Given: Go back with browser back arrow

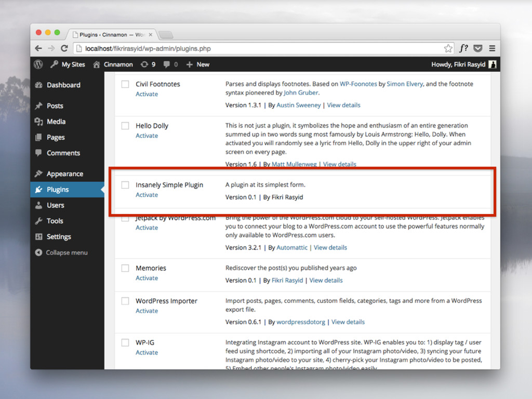Looking at the screenshot, I should [38, 48].
